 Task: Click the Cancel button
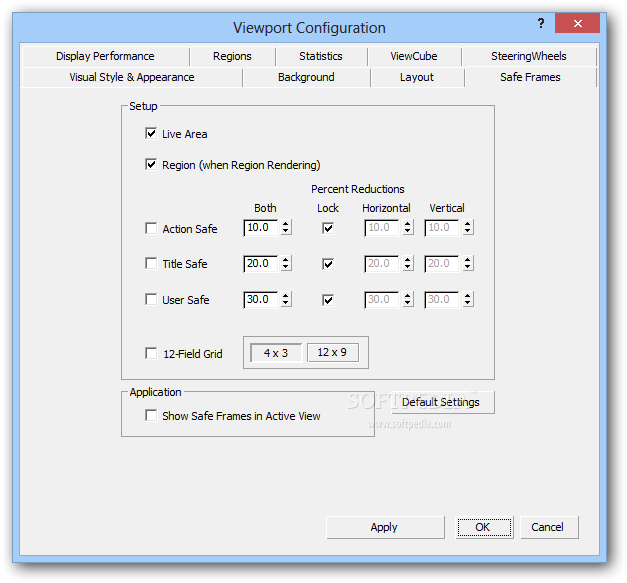coord(549,527)
